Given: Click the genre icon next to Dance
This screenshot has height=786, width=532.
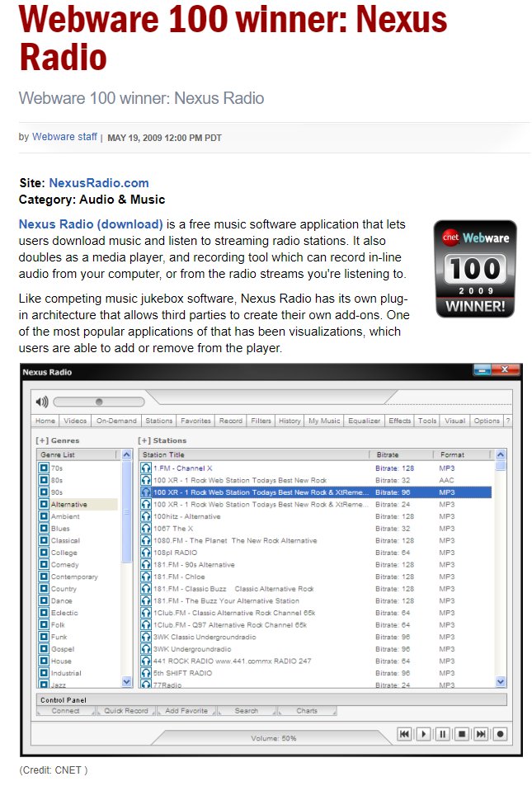Looking at the screenshot, I should tap(44, 600).
